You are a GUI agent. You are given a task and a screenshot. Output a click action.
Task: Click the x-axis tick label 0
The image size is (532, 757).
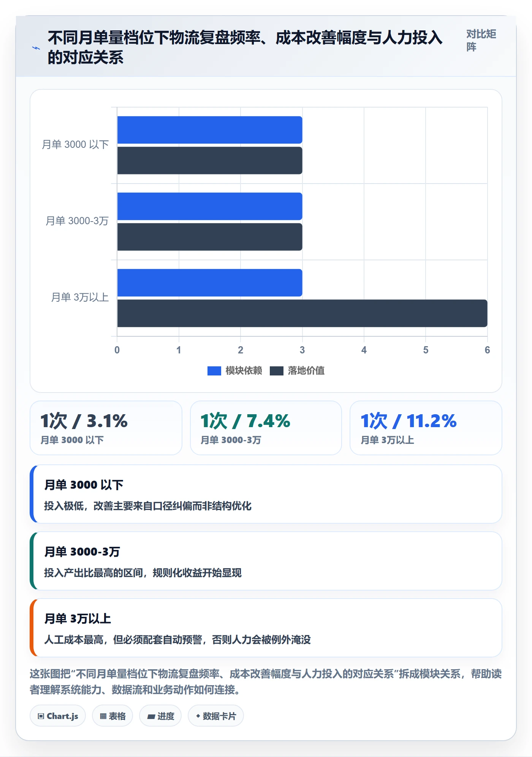[x=117, y=350]
